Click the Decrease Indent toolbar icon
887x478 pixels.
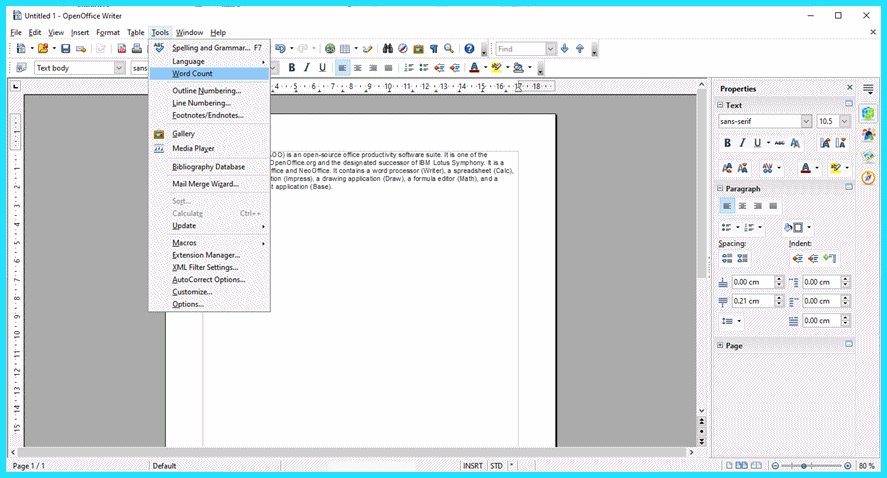(439, 68)
